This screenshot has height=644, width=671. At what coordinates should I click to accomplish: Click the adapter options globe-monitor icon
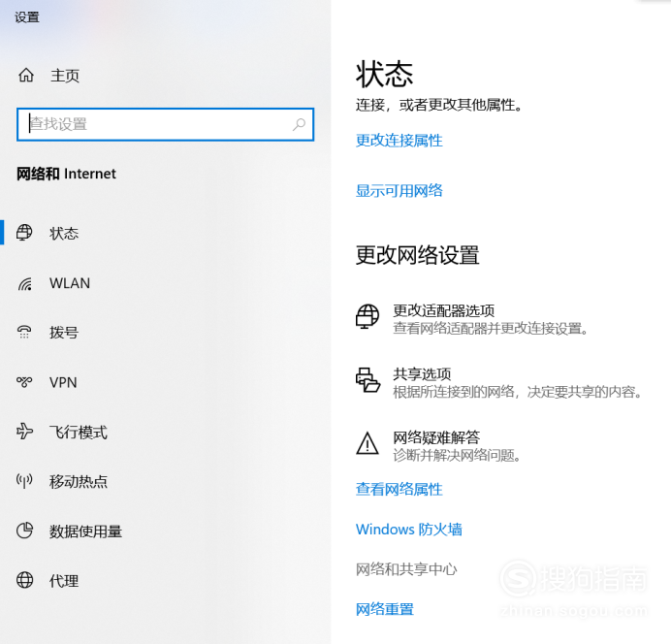click(367, 316)
